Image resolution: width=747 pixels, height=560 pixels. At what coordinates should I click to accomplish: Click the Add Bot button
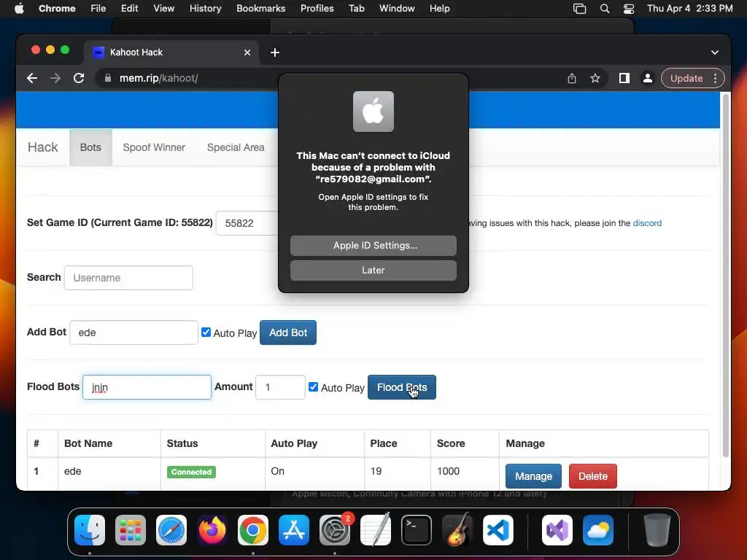pyautogui.click(x=287, y=332)
